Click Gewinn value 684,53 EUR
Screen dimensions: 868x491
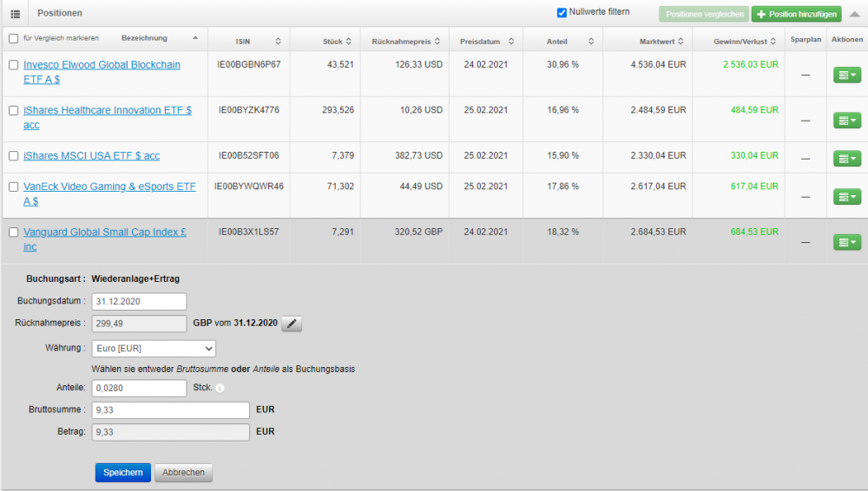pyautogui.click(x=754, y=232)
